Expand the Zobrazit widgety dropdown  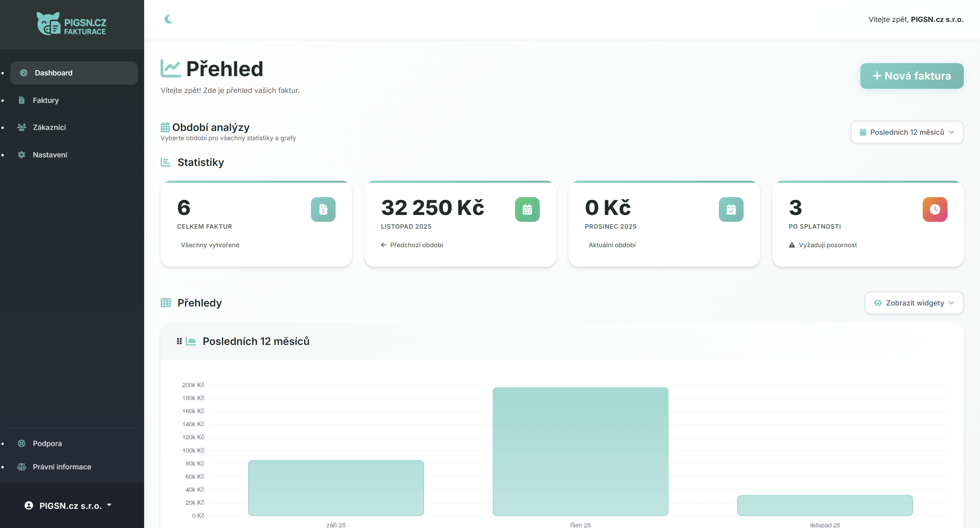(x=914, y=303)
